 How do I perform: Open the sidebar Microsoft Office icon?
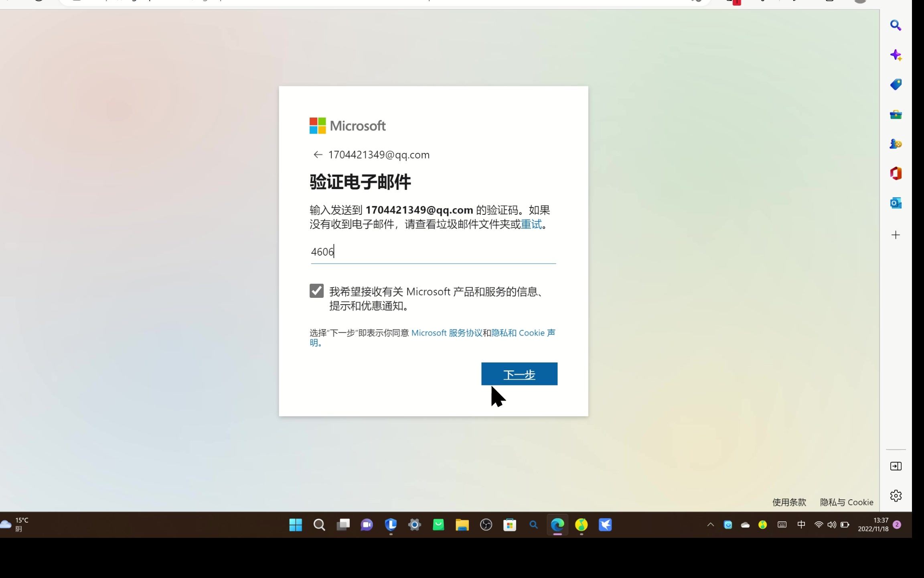tap(896, 173)
